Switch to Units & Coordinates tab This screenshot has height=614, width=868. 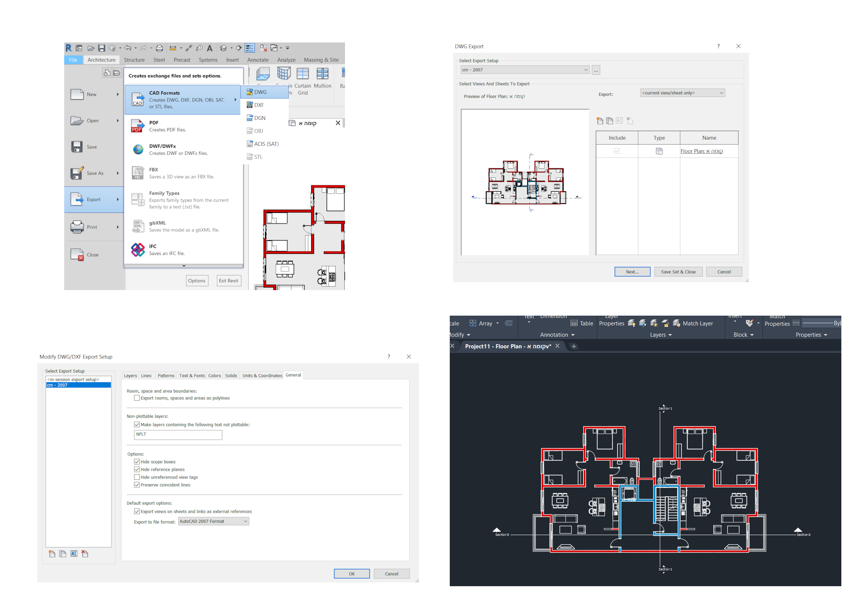click(262, 376)
